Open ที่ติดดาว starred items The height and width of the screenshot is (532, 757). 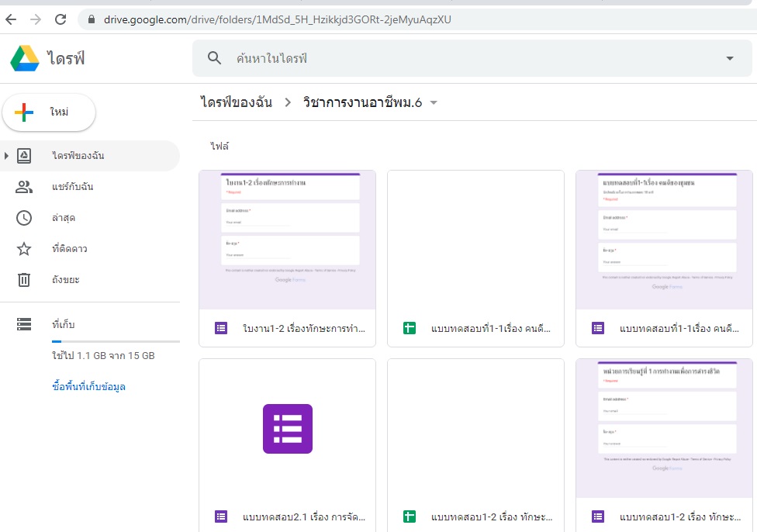point(68,249)
